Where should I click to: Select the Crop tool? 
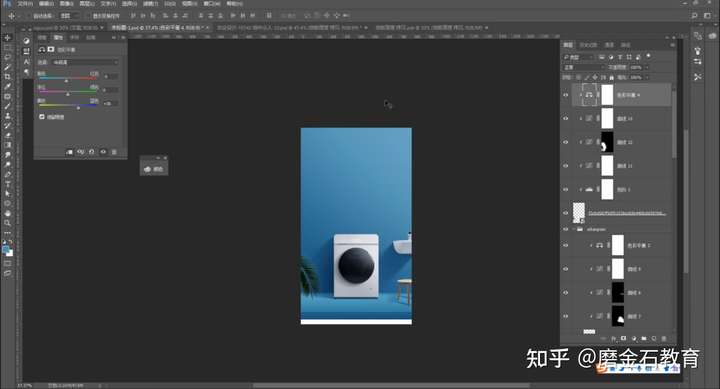(x=8, y=77)
